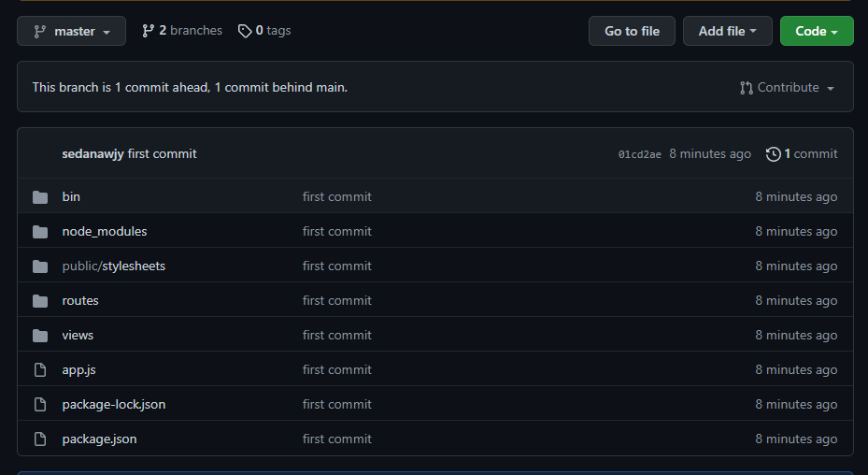868x475 pixels.
Task: Open the public/stylesheets folder
Action: tap(113, 266)
